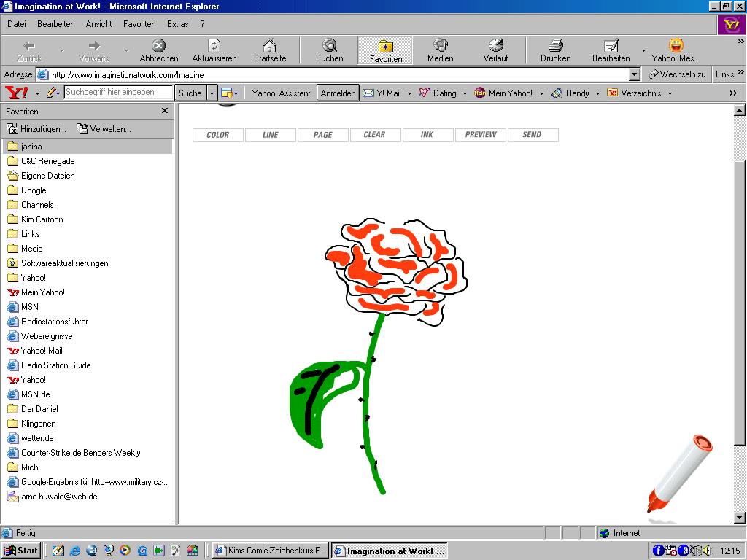Open the COLOR picker button

217,135
